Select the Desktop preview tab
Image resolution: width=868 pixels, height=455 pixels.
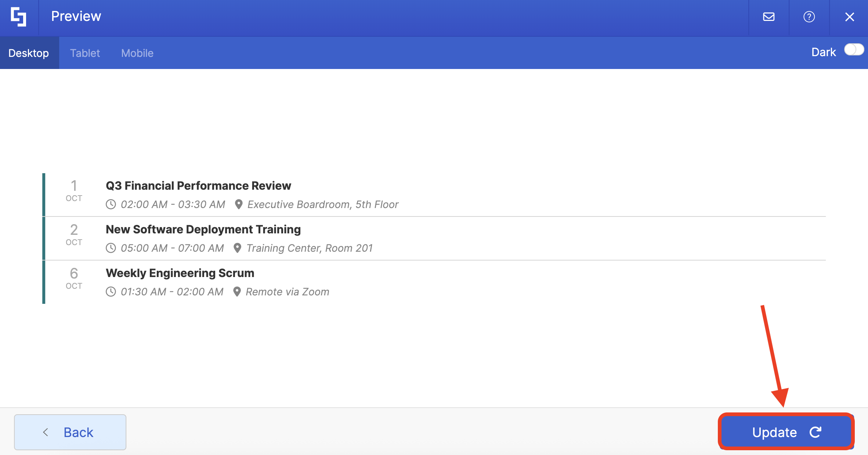pyautogui.click(x=29, y=53)
